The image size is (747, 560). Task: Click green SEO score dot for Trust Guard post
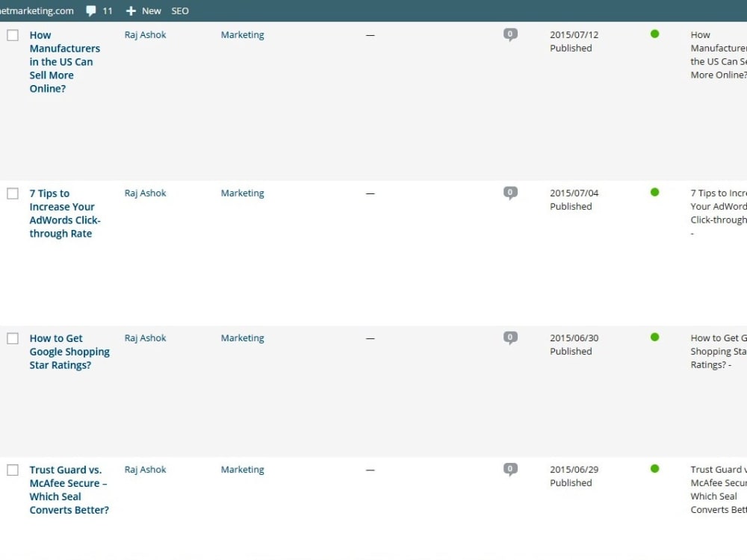[654, 468]
